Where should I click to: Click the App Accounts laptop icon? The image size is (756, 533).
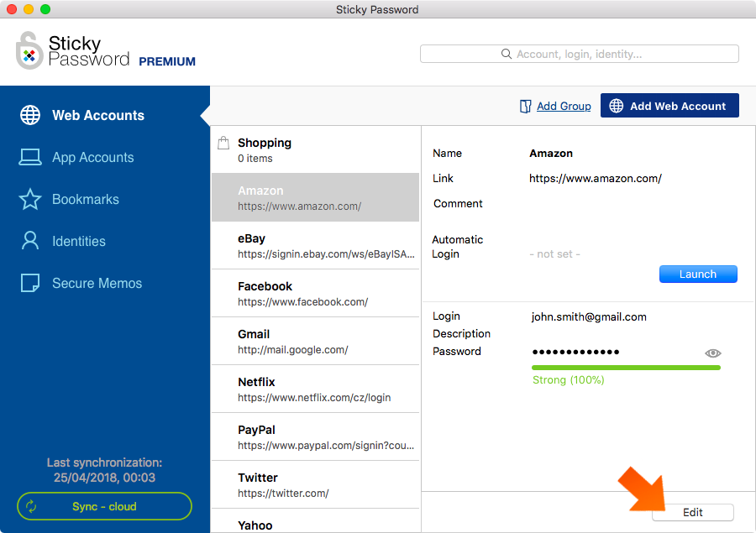pos(30,157)
